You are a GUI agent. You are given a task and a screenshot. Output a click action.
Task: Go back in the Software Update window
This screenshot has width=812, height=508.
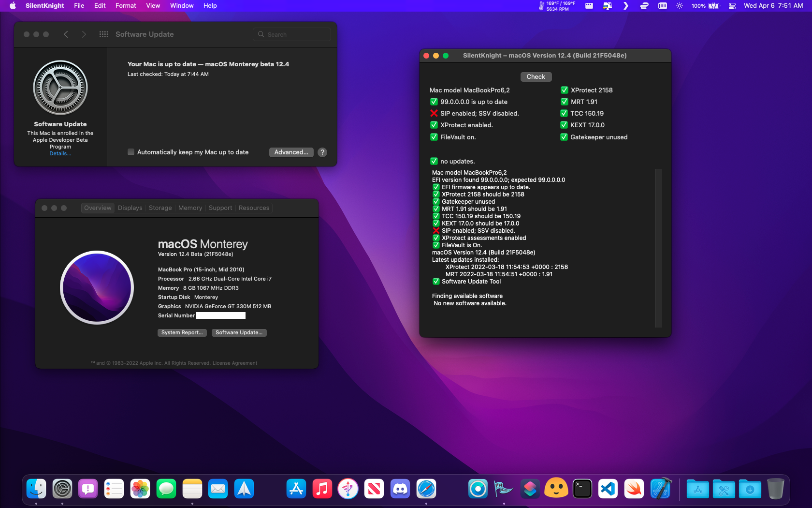66,34
